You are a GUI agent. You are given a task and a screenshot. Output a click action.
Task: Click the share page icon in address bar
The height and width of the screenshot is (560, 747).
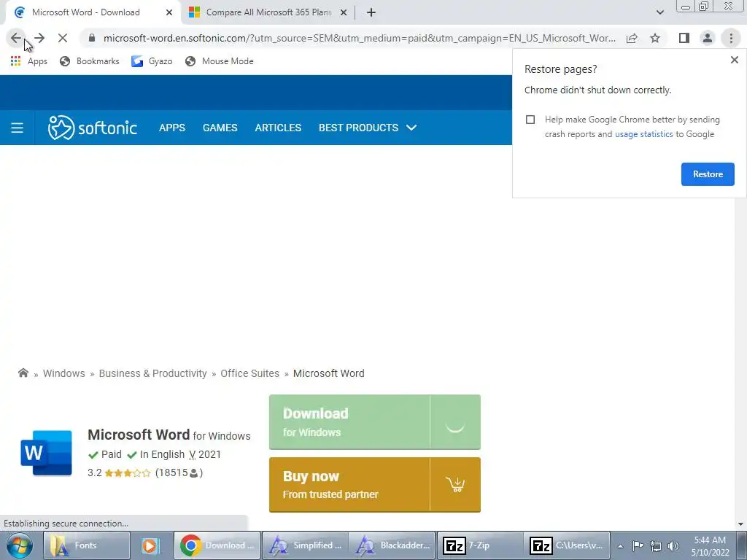click(x=632, y=38)
